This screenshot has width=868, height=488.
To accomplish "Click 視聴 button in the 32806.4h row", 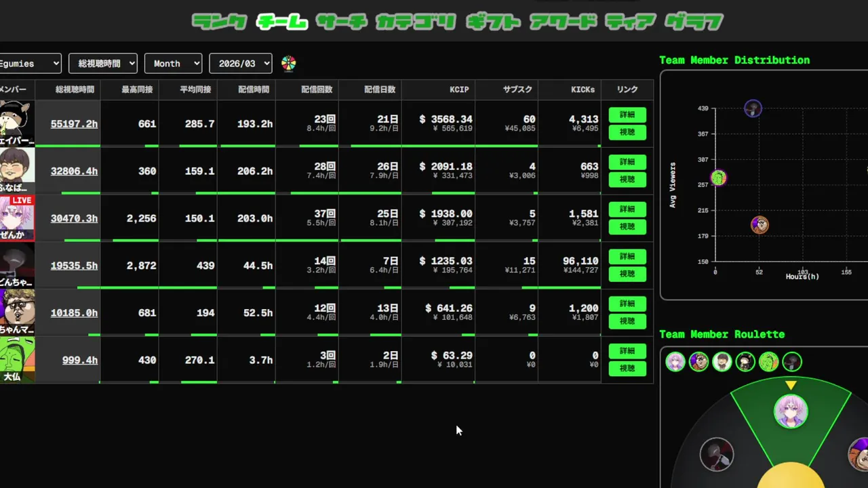I will pyautogui.click(x=627, y=180).
